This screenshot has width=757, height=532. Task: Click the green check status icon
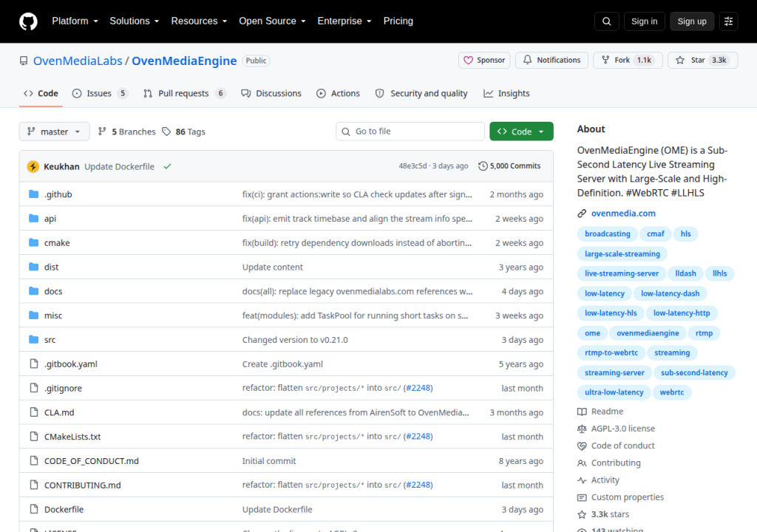click(x=167, y=166)
